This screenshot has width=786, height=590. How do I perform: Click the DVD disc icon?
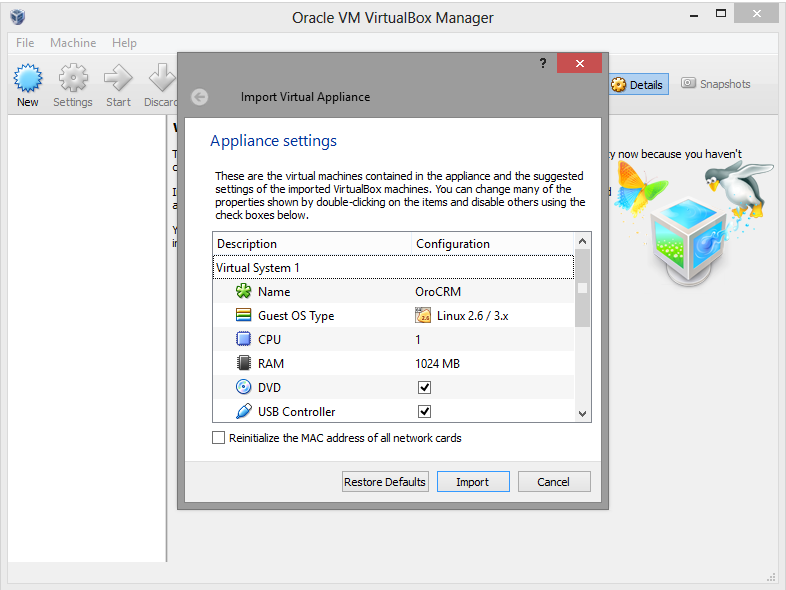tap(244, 387)
